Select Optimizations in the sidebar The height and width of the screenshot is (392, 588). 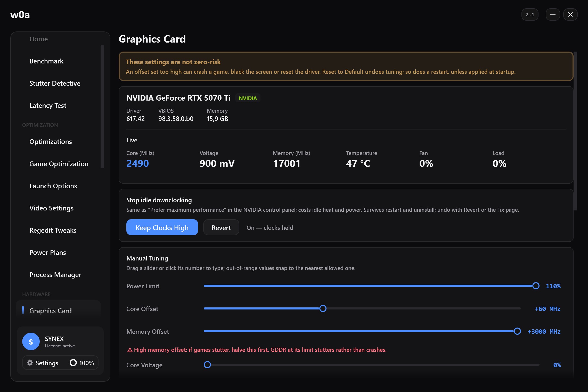(x=51, y=142)
